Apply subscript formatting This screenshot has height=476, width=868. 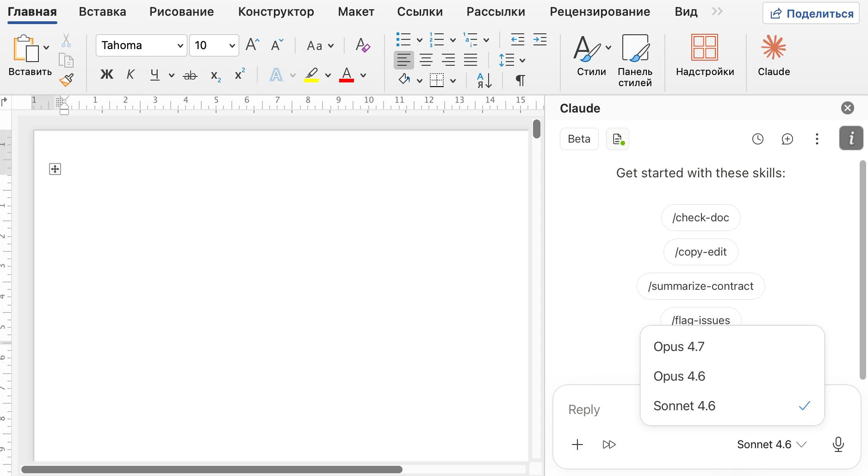(x=216, y=75)
